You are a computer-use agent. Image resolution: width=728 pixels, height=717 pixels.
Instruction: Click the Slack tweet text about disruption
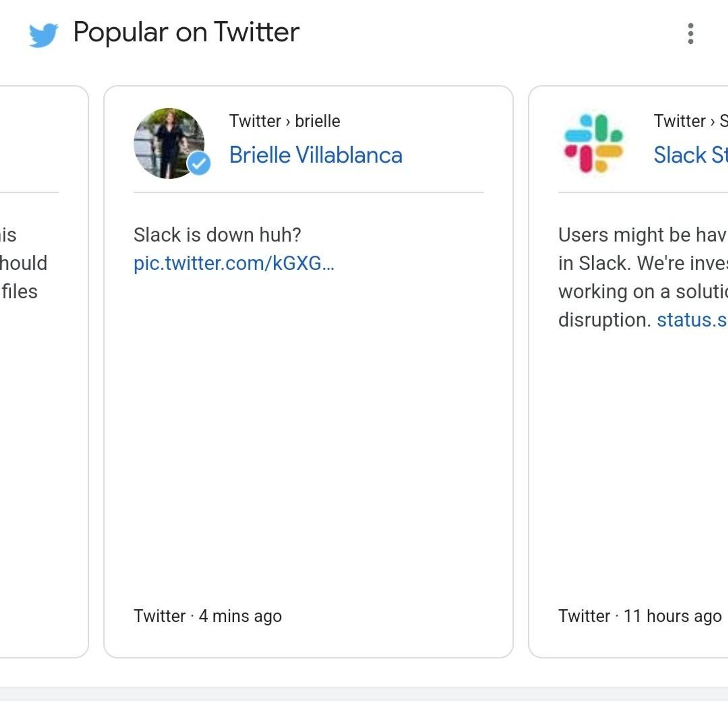(643, 277)
